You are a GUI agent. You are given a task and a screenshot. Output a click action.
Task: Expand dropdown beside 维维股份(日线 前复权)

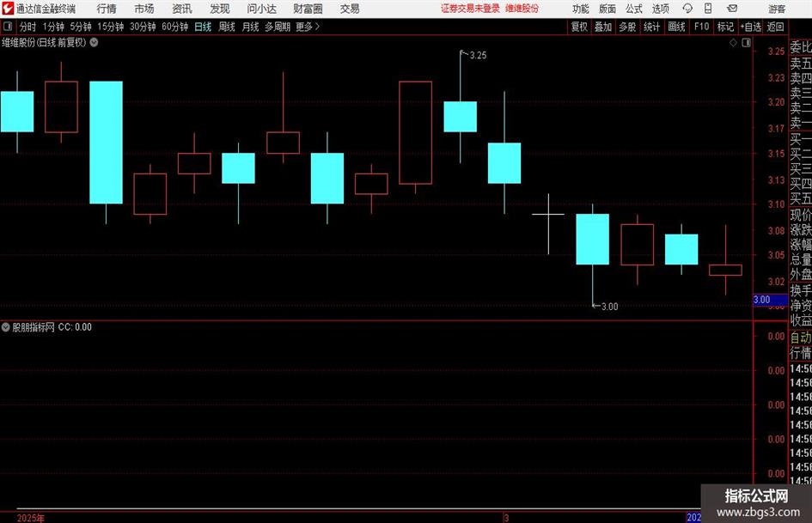94,42
